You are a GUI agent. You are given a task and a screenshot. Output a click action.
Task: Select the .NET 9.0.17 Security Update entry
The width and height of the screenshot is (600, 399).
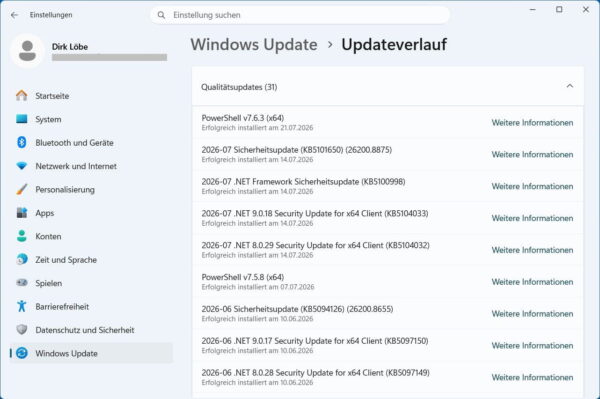[388, 345]
